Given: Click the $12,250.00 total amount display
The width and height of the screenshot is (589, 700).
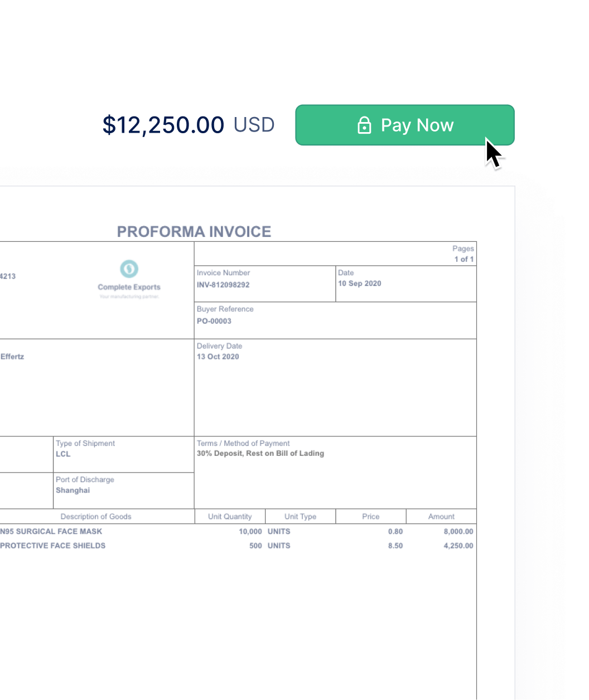Looking at the screenshot, I should coord(164,125).
